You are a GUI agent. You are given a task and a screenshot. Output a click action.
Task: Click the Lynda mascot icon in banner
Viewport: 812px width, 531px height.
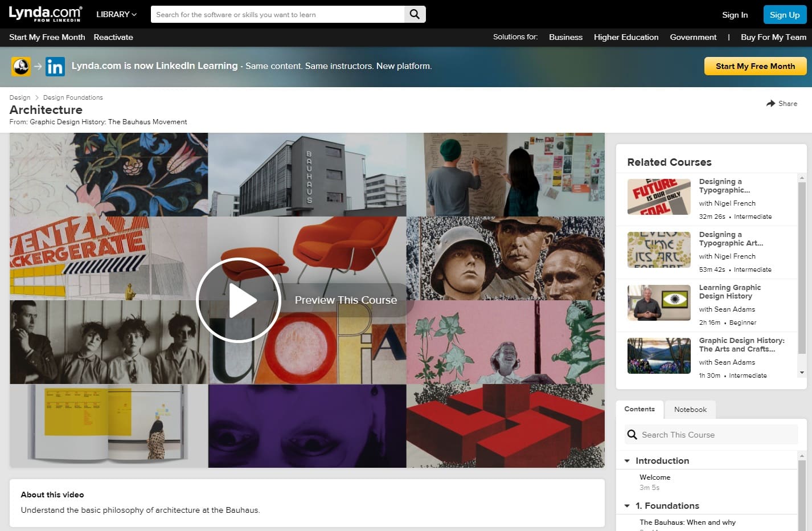point(21,67)
